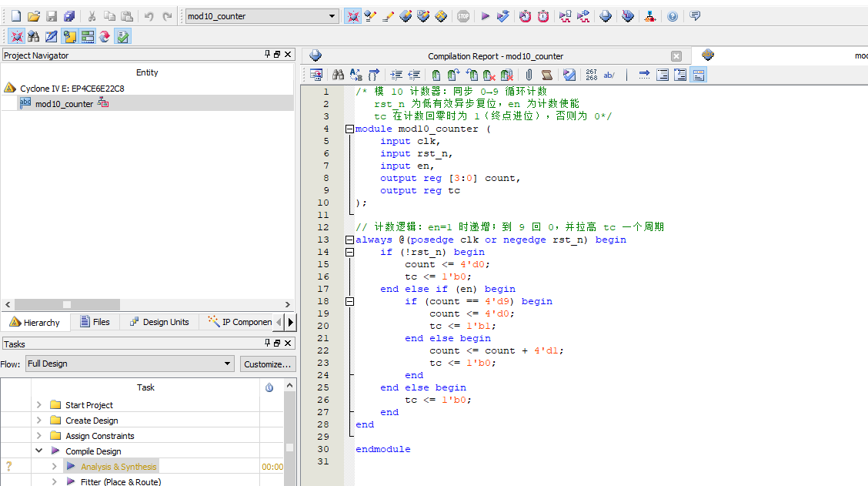Jump to next bookmark icon
The image size is (868, 486).
tap(454, 75)
